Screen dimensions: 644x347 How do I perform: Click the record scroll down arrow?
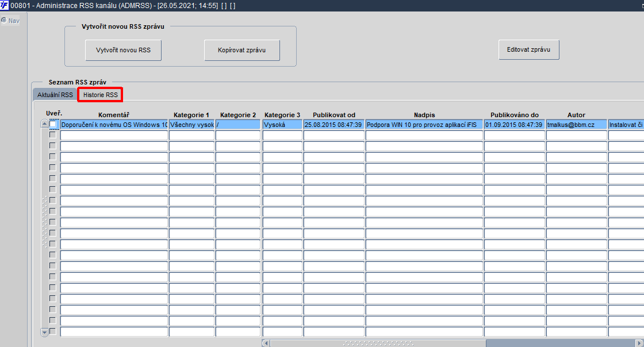pos(45,332)
